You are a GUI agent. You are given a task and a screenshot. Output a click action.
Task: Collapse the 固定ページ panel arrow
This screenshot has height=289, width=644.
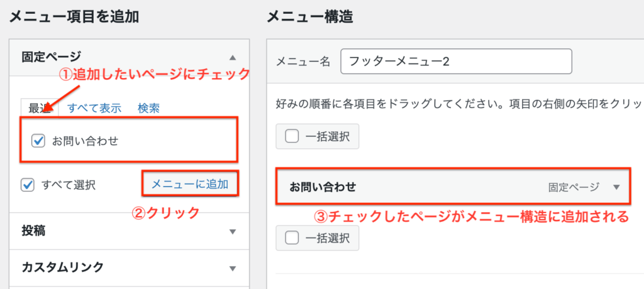[x=233, y=56]
